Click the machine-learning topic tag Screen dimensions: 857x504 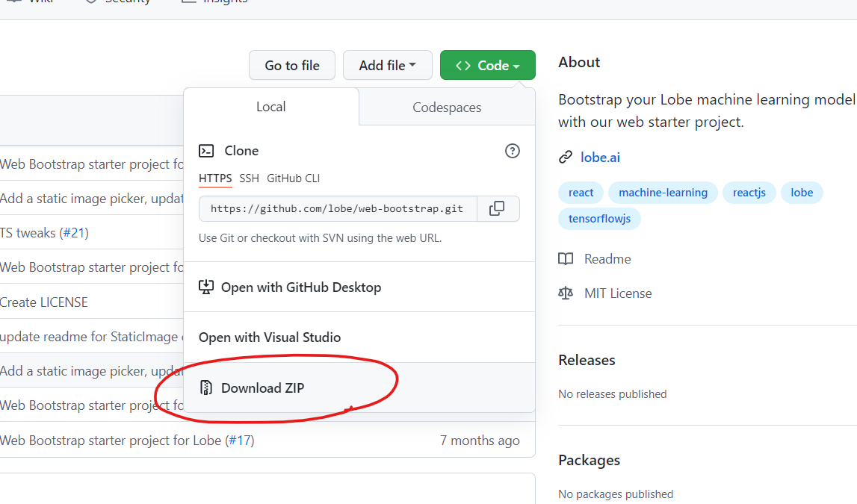pos(663,193)
